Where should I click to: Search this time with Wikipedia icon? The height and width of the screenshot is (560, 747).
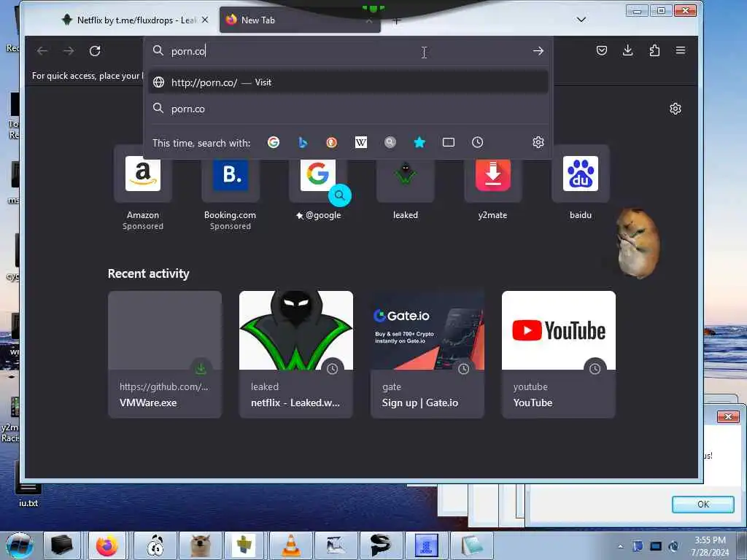point(361,142)
